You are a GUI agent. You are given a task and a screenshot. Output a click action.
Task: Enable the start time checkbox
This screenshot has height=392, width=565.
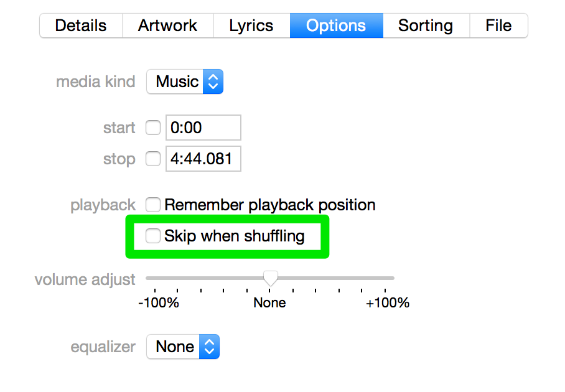click(x=153, y=128)
